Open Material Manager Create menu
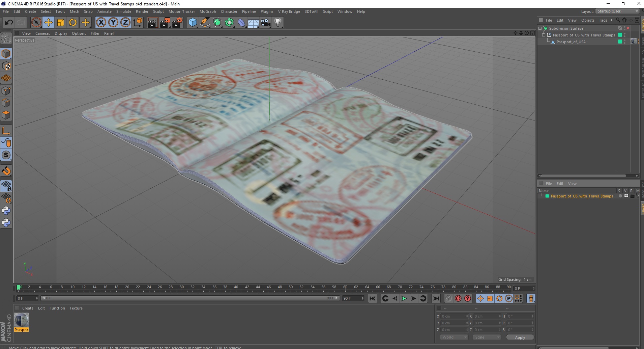The image size is (644, 349). coord(28,308)
